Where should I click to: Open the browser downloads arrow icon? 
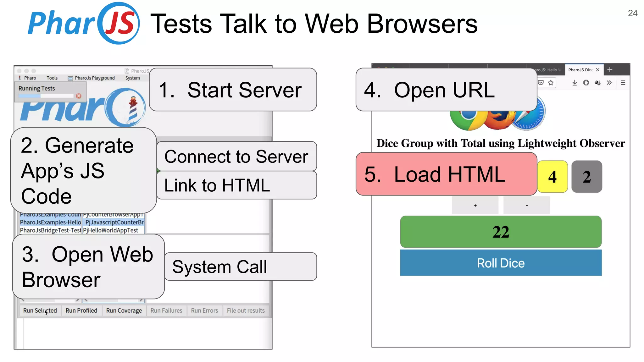point(575,83)
